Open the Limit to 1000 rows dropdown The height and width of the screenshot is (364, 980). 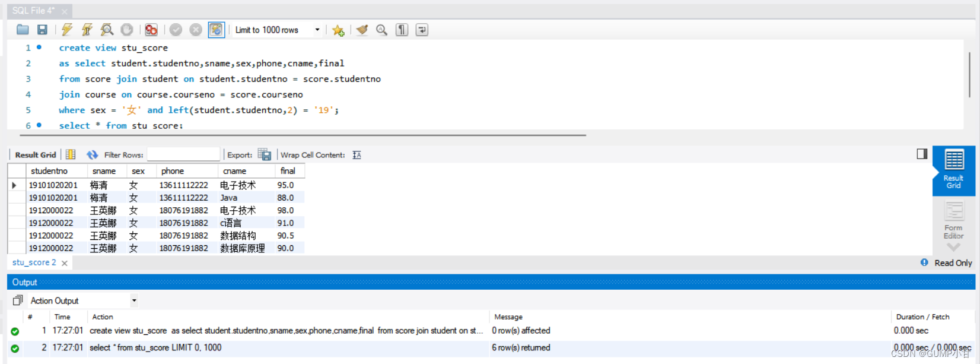[x=278, y=30]
